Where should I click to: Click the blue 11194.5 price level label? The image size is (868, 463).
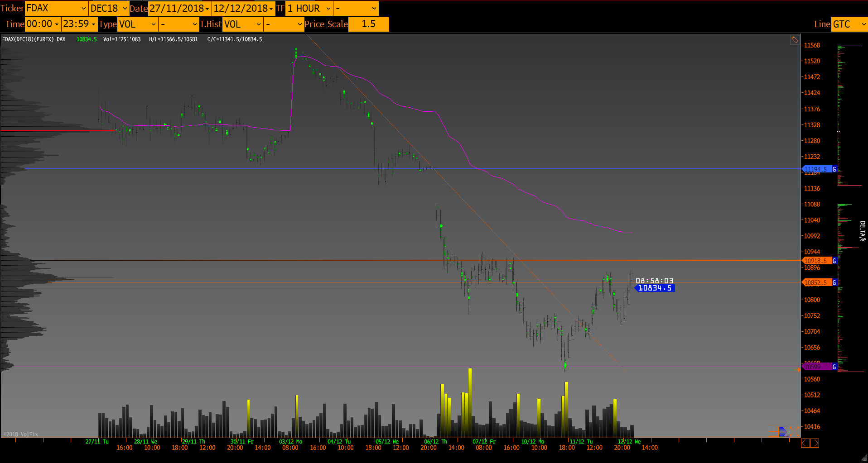[816, 169]
